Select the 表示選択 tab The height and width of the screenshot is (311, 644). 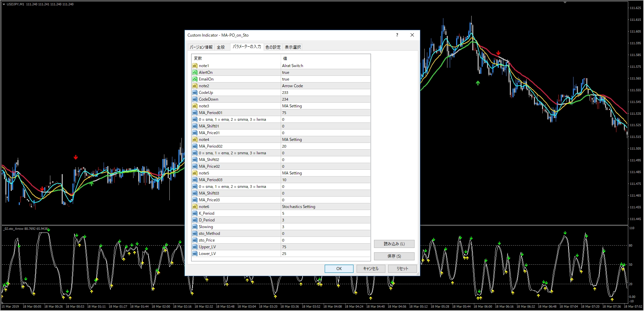[x=292, y=47]
